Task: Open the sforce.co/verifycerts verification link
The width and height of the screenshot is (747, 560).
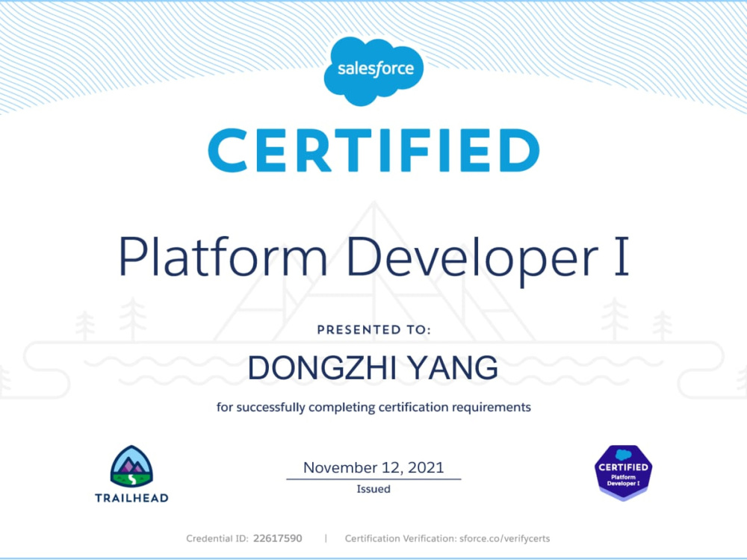Action: click(504, 538)
